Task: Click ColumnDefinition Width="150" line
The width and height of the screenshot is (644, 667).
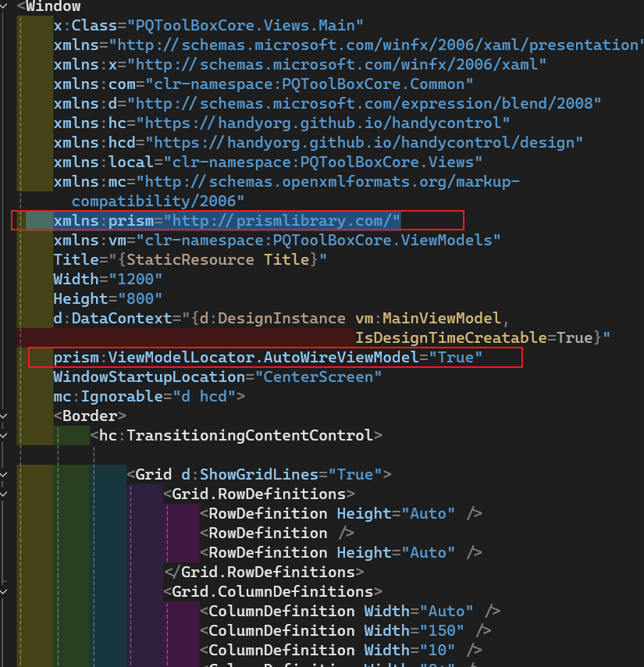Action: (x=345, y=631)
